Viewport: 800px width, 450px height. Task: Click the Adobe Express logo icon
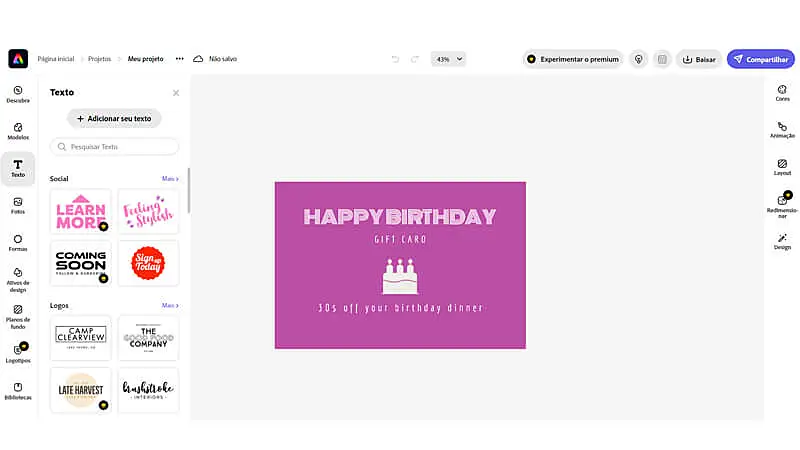18,59
